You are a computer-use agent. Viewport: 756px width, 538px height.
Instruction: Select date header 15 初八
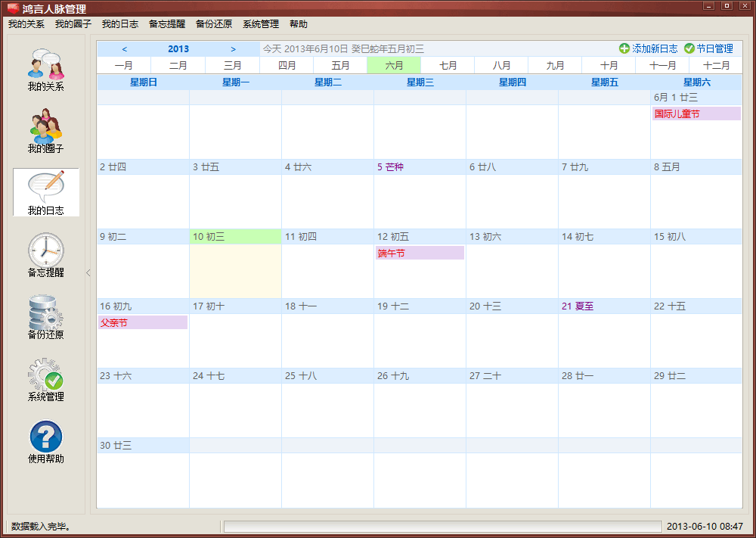pos(696,237)
